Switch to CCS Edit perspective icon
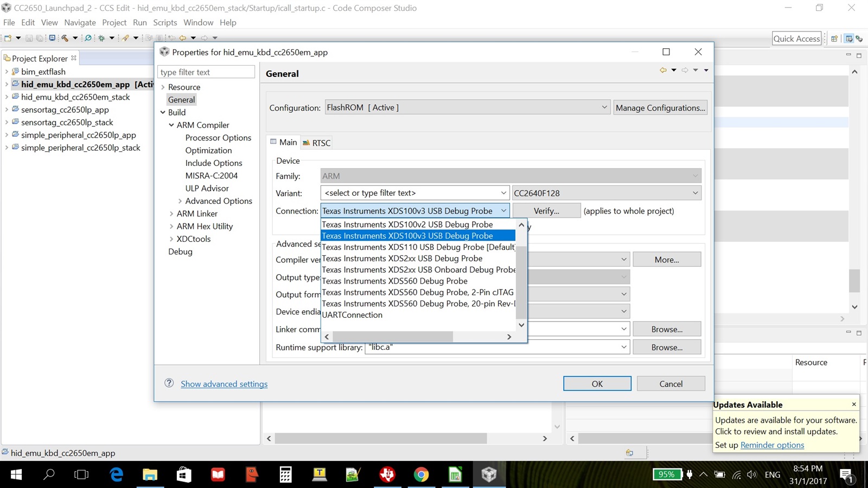The image size is (868, 488). coord(849,38)
